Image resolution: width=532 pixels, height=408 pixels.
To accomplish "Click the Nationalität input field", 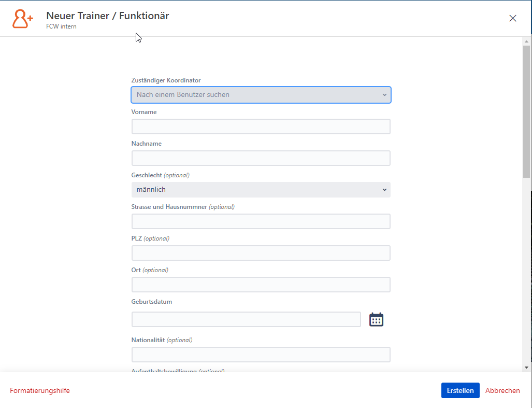I will pos(261,355).
